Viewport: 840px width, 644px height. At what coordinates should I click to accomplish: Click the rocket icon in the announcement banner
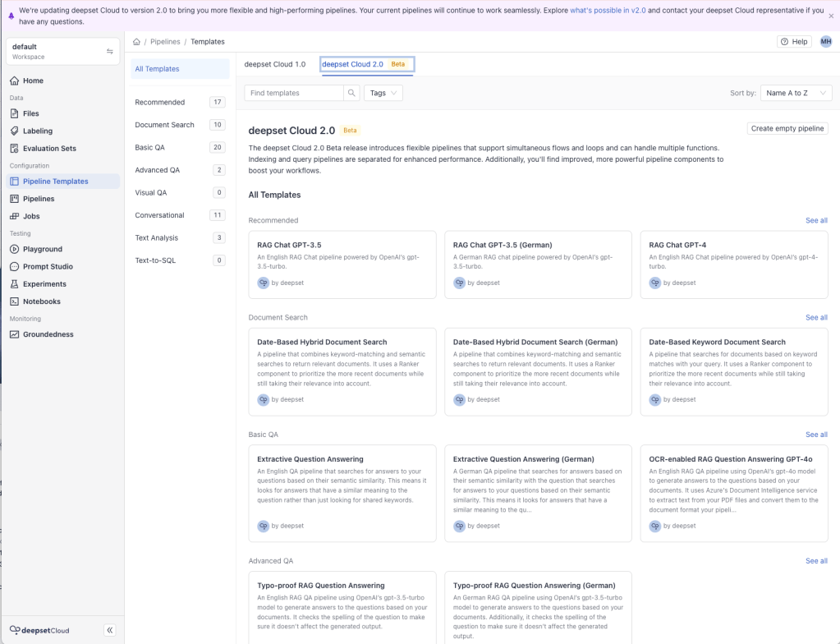click(x=11, y=16)
